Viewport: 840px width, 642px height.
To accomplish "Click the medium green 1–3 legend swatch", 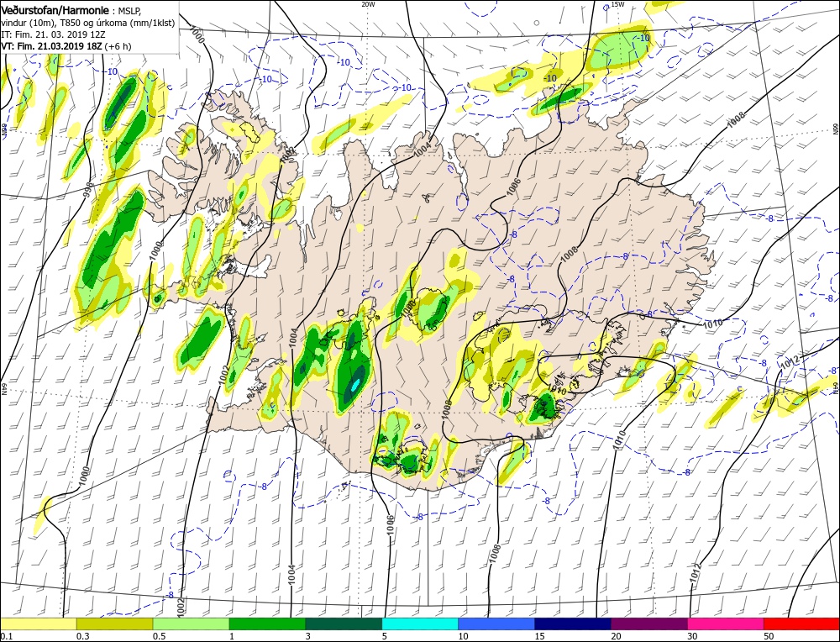I will (267, 624).
